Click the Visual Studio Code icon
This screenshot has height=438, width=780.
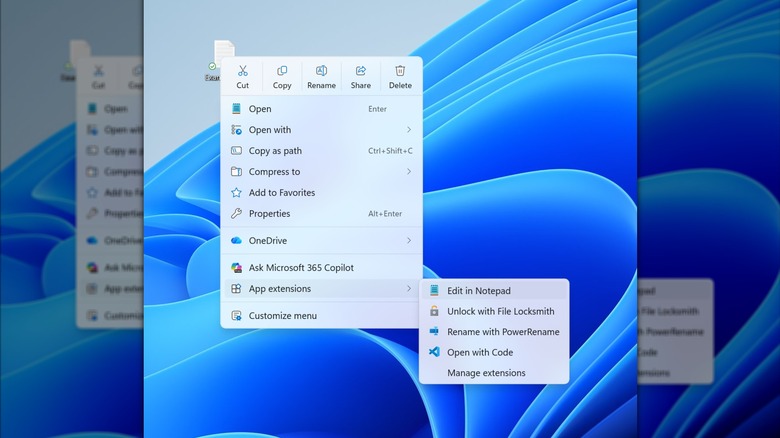pyautogui.click(x=434, y=352)
